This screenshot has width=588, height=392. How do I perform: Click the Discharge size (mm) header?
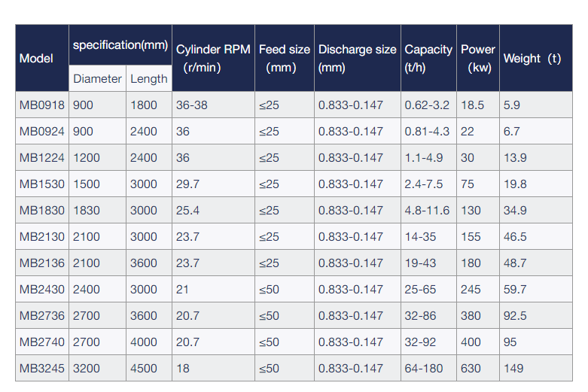pyautogui.click(x=358, y=58)
